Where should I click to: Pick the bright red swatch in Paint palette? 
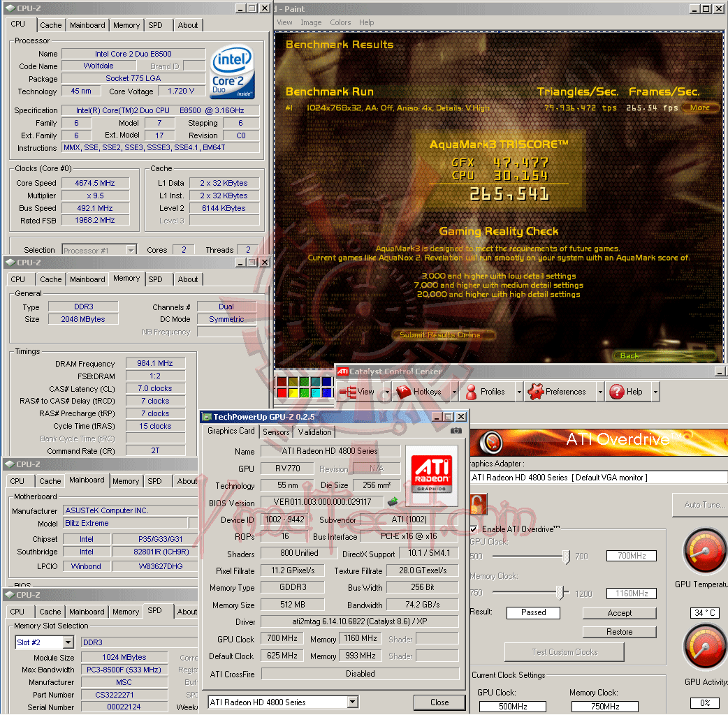pyautogui.click(x=282, y=393)
